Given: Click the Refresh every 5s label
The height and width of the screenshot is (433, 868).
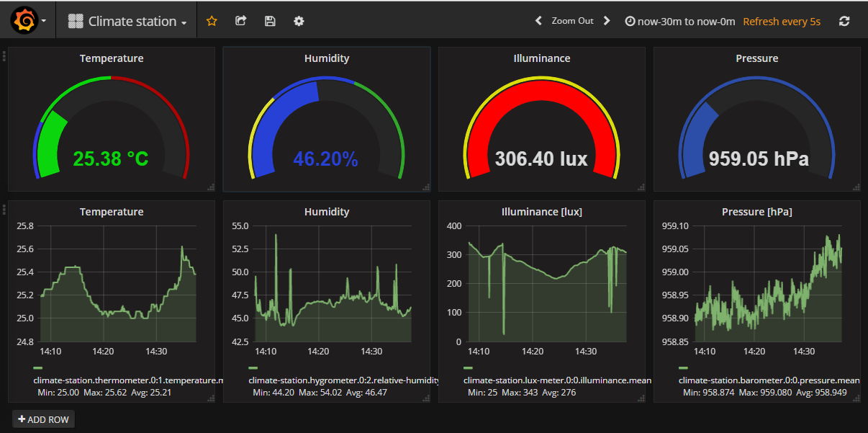Looking at the screenshot, I should tap(782, 22).
